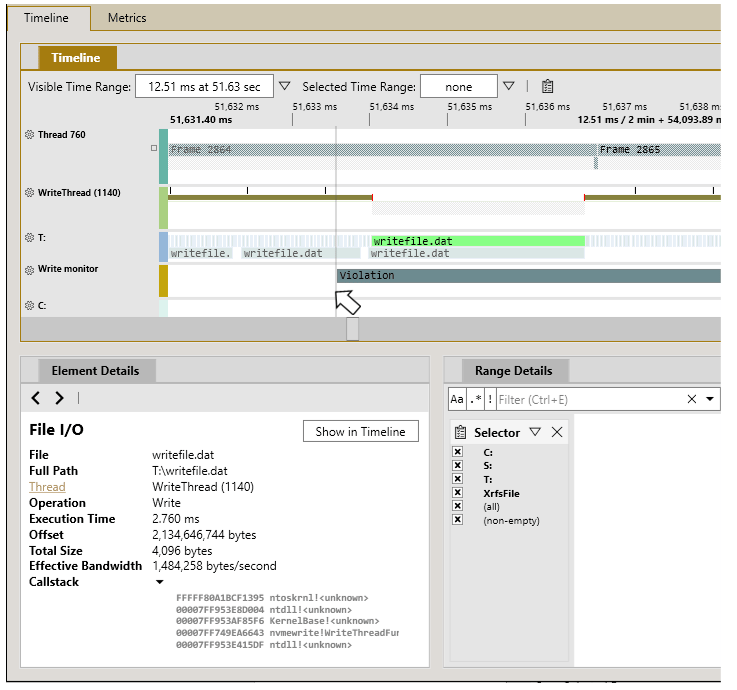Screen dimensions: 737x690
Task: Click the Visible Time Range field
Action: pos(204,86)
